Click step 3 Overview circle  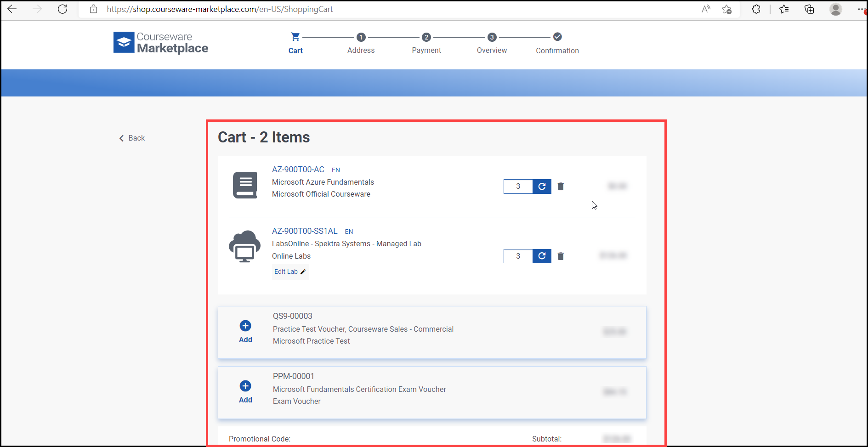pos(492,37)
